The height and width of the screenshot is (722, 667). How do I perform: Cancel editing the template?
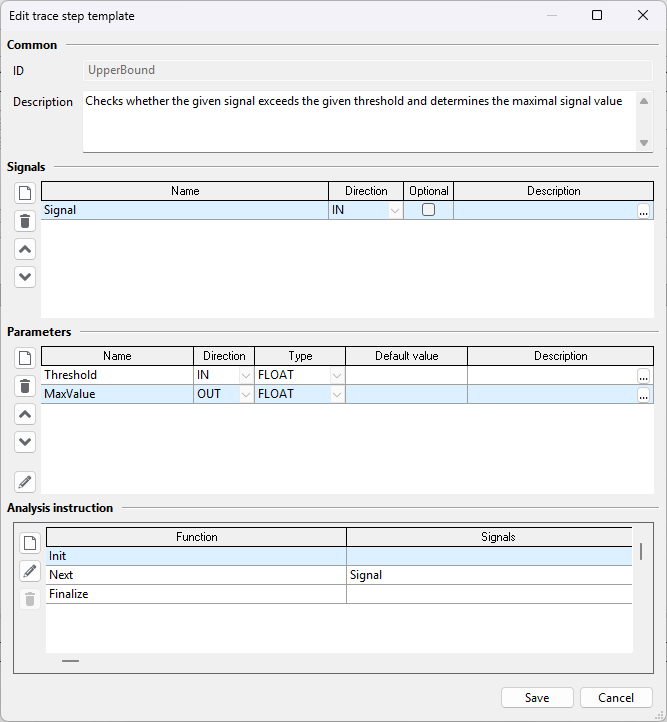(616, 698)
